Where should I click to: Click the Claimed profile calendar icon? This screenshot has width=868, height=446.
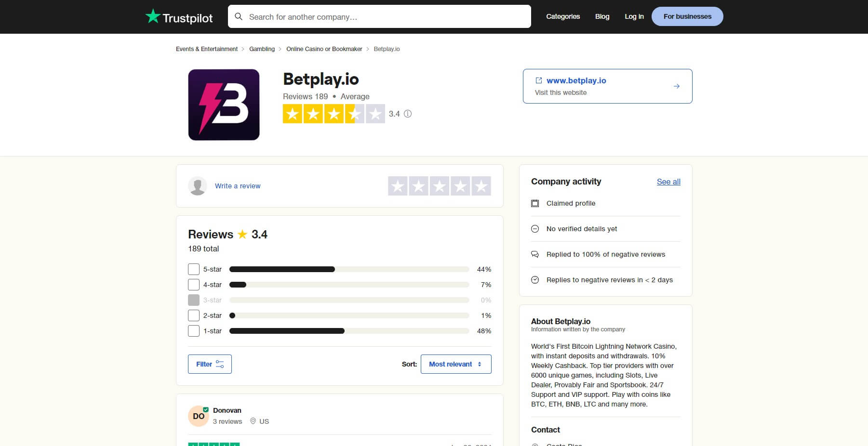535,203
